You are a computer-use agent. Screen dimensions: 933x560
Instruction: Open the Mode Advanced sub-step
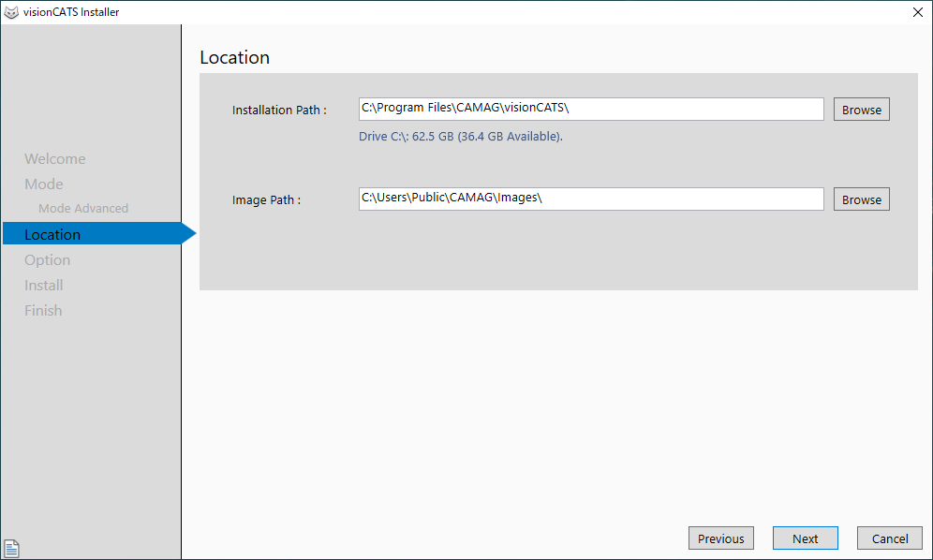tap(83, 209)
